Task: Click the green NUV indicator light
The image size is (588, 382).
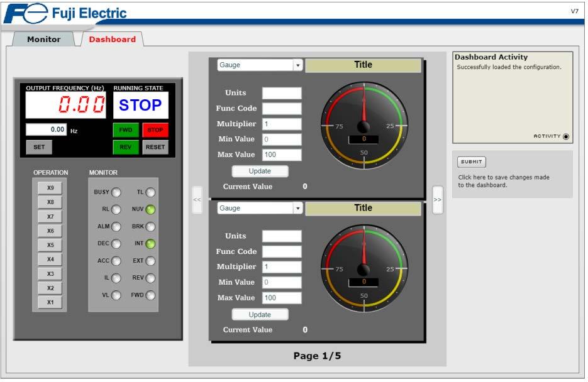Action: point(150,210)
